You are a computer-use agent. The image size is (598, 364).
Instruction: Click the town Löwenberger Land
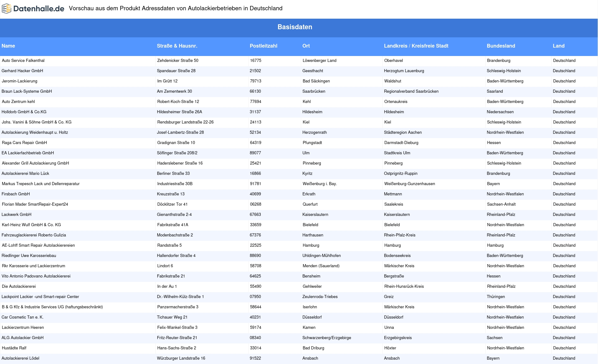pos(320,61)
